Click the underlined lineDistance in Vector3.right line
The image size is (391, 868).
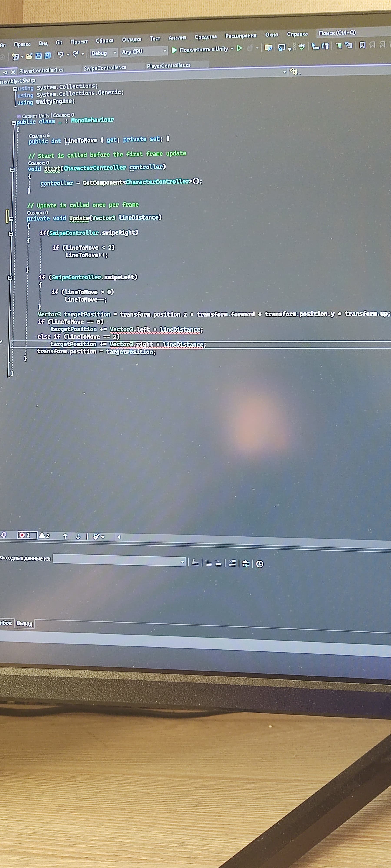coord(183,344)
